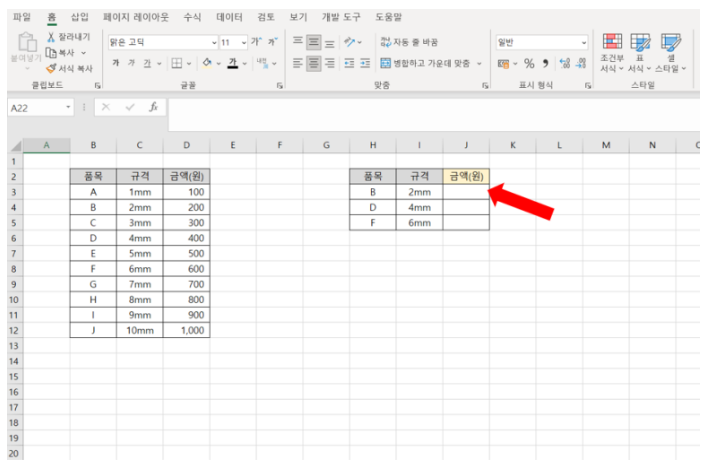Switch to the View (보기) tab

298,17
